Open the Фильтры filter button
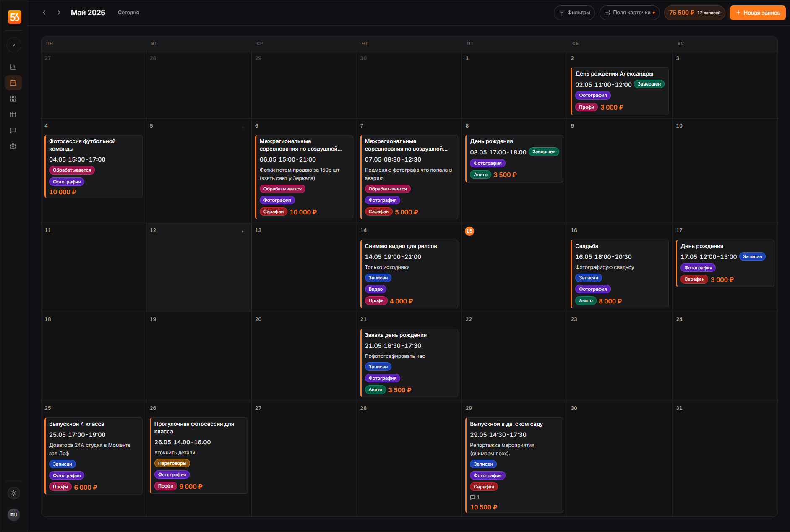Image resolution: width=790 pixels, height=532 pixels. [x=574, y=13]
